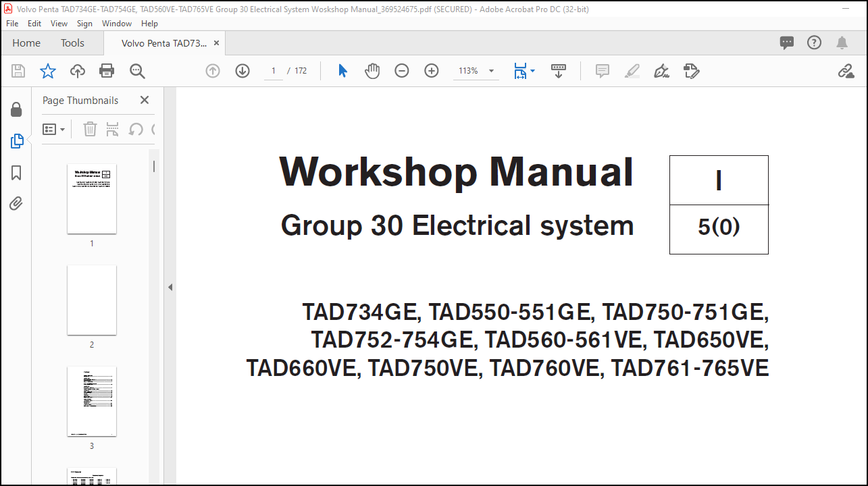Viewport: 868px width, 486px height.
Task: Zoom in with plus icon
Action: (432, 71)
